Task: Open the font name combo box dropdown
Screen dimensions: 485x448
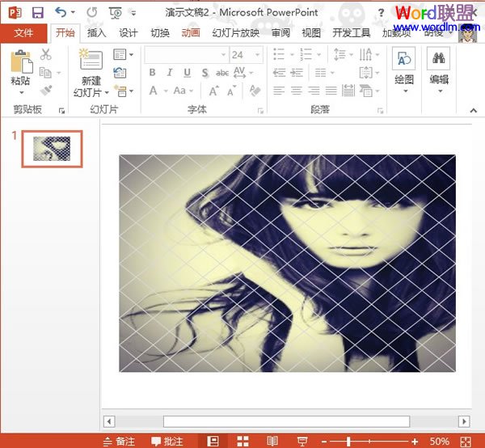Action: point(223,55)
